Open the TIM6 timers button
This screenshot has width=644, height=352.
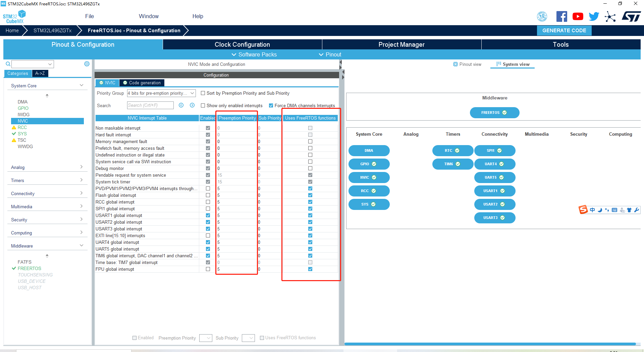[x=453, y=164]
